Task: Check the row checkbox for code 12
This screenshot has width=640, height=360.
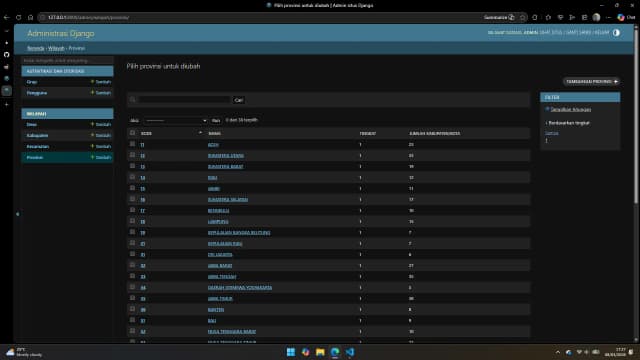Action: 132,155
